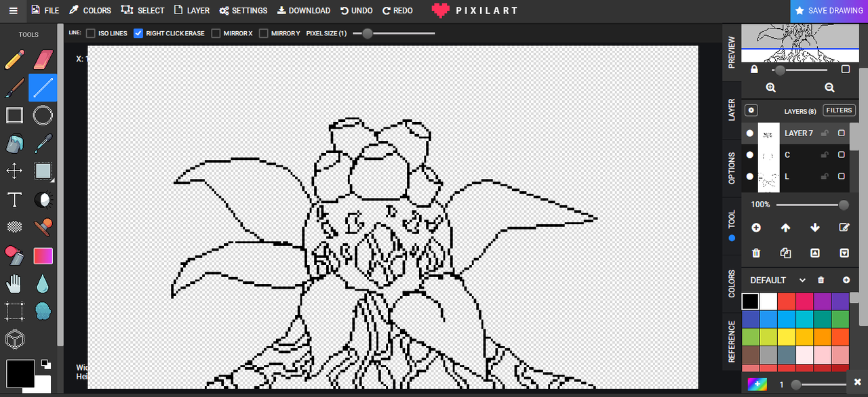The height and width of the screenshot is (397, 868).
Task: Edit the current layer's name
Action: (x=844, y=228)
